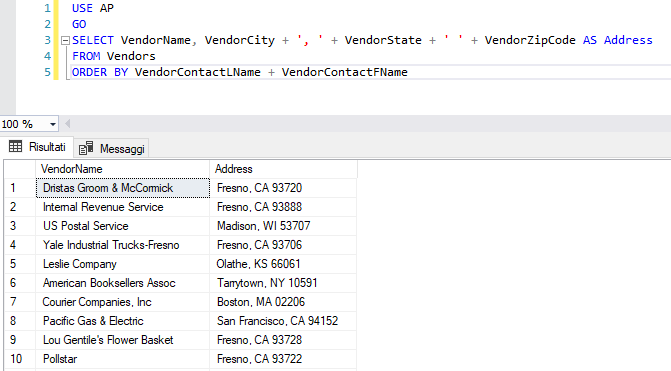The height and width of the screenshot is (371, 671).
Task: Click ORDER BY in the query editor
Action: (x=100, y=72)
